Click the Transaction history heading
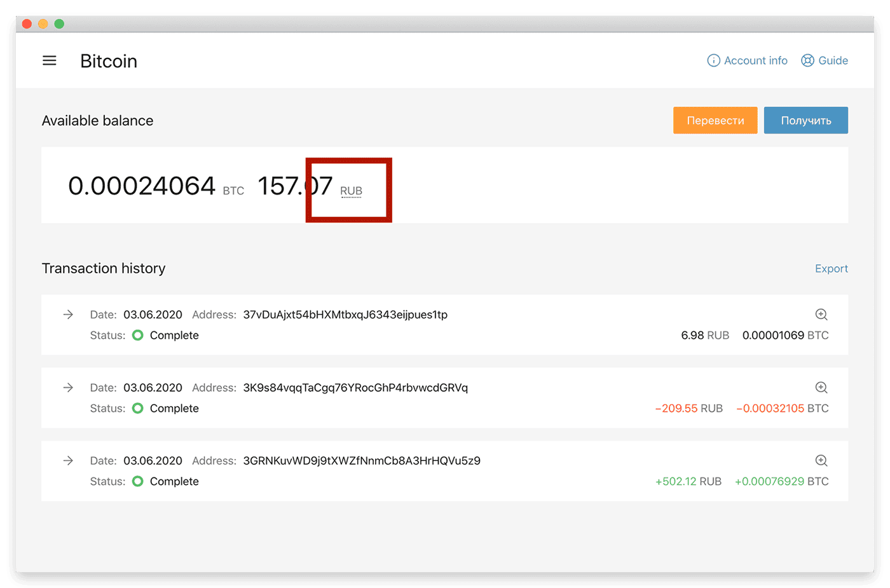Screen dimensions: 890x588 [x=104, y=268]
